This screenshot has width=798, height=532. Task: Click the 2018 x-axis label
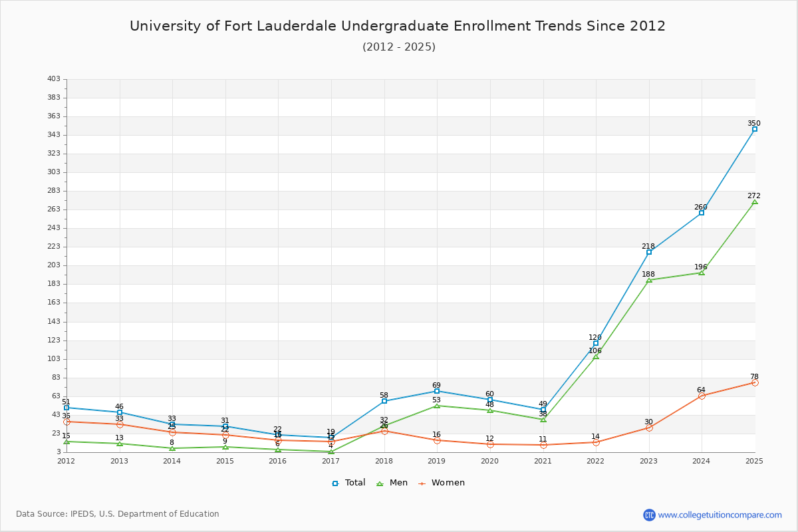384,461
